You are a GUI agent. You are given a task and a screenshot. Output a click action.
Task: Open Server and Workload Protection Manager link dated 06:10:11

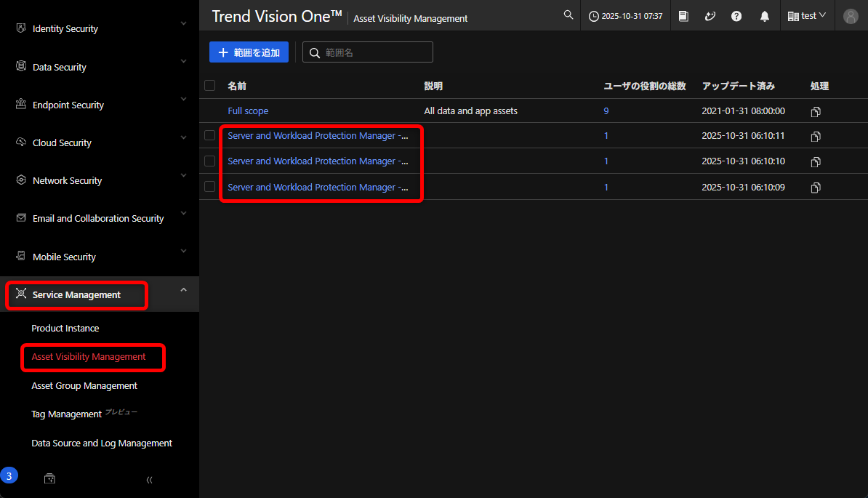tap(318, 135)
